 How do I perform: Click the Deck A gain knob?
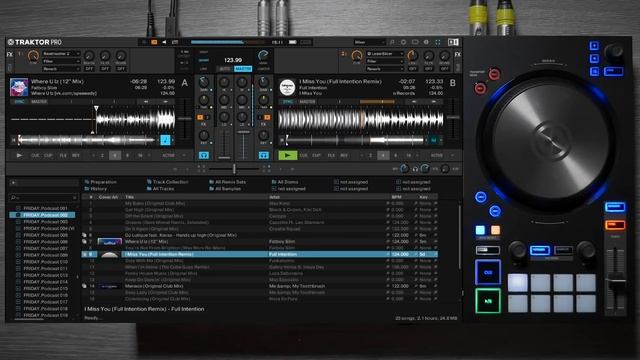203,82
